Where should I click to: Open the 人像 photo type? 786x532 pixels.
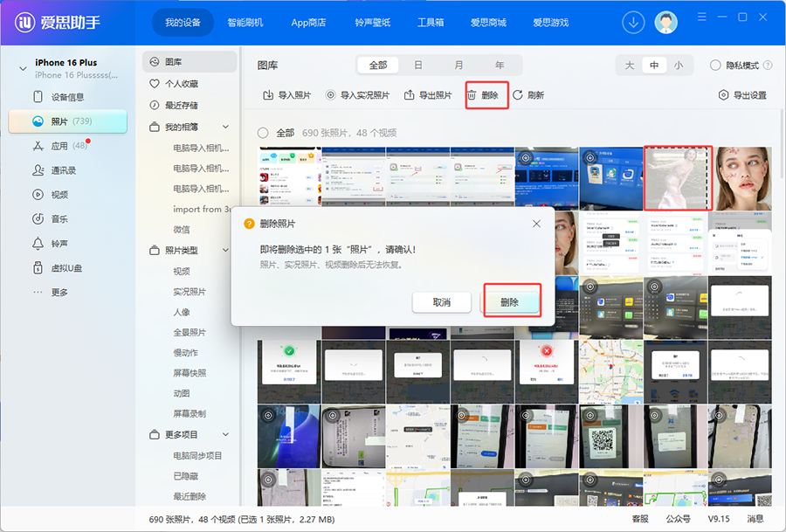(x=182, y=312)
